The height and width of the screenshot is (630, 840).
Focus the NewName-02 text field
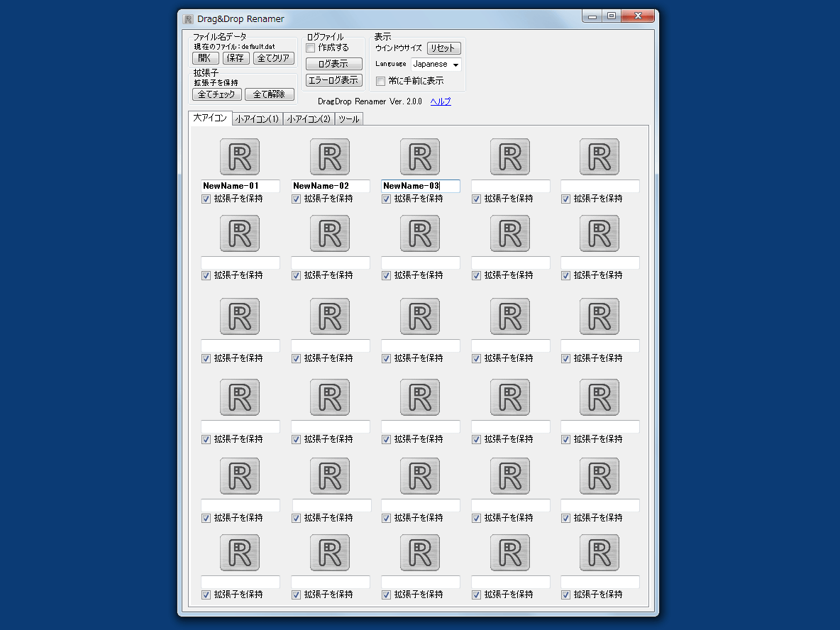[330, 186]
